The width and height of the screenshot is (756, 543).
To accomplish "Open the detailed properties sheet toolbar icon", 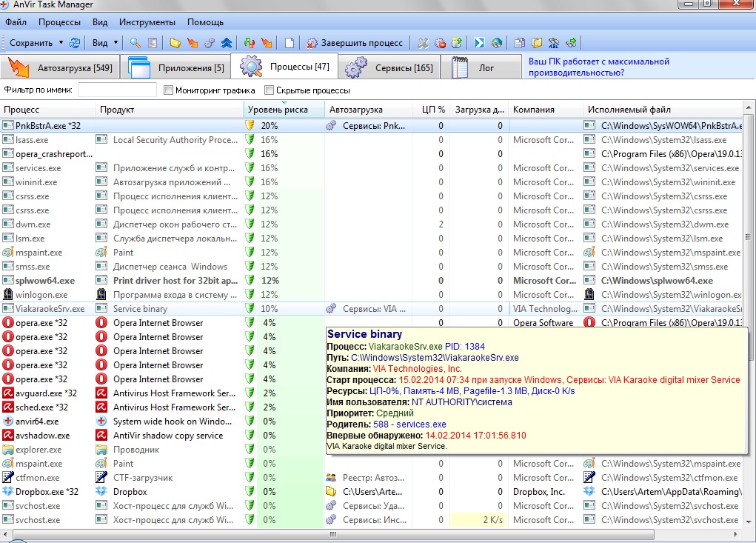I will click(x=153, y=43).
